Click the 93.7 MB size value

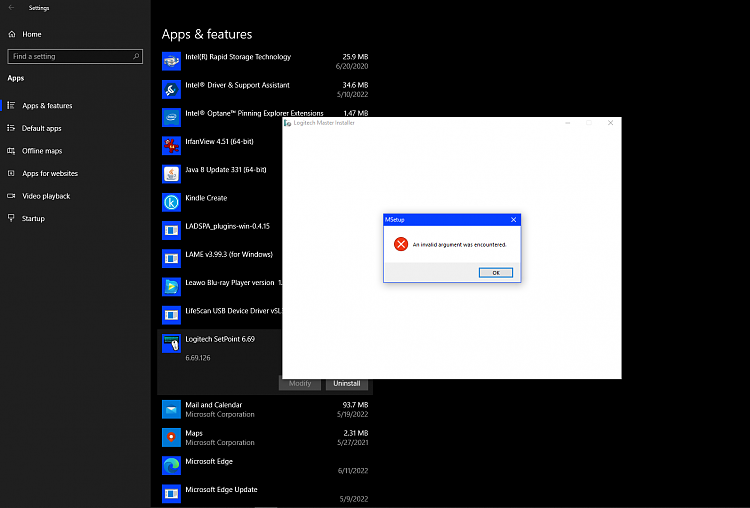coord(355,405)
